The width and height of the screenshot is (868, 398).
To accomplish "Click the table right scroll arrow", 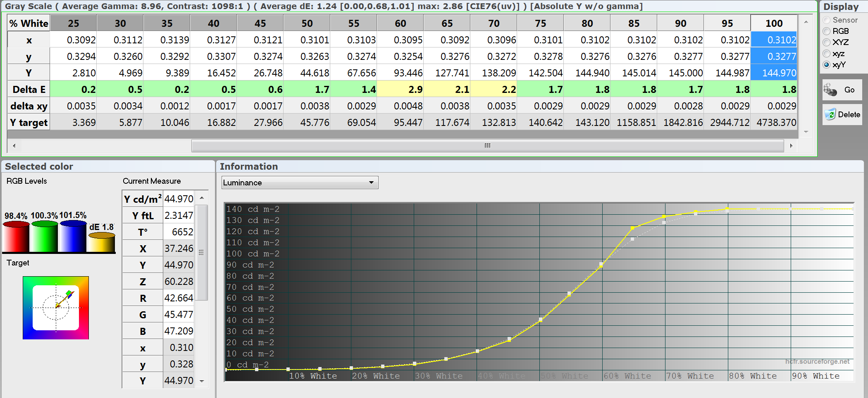I will pyautogui.click(x=791, y=145).
